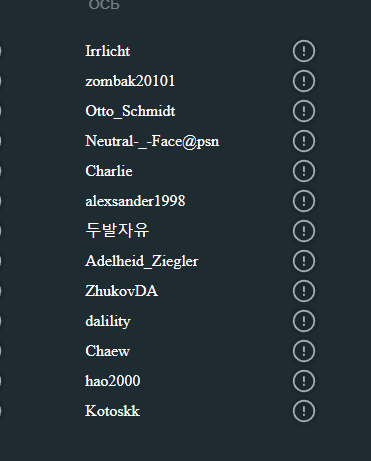The height and width of the screenshot is (461, 371).
Task: Click the ZhukovDA player name
Action: (122, 291)
